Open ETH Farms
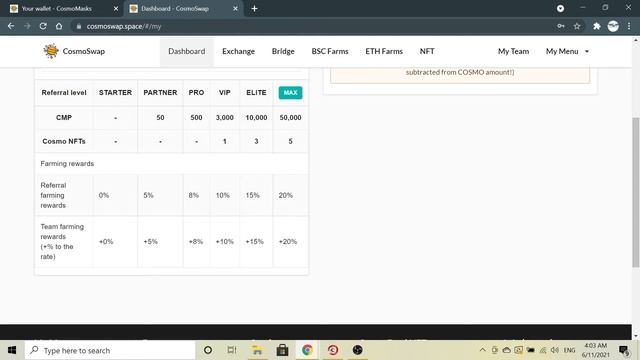The width and height of the screenshot is (640, 360). coord(384,51)
